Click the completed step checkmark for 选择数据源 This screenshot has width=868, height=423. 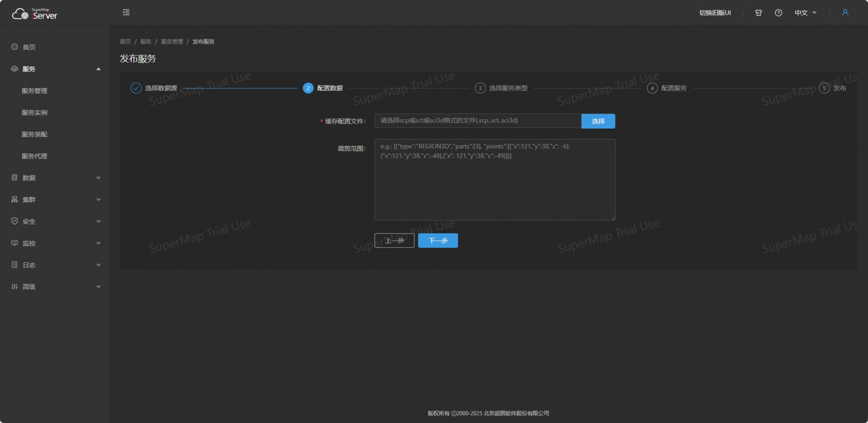pos(136,88)
